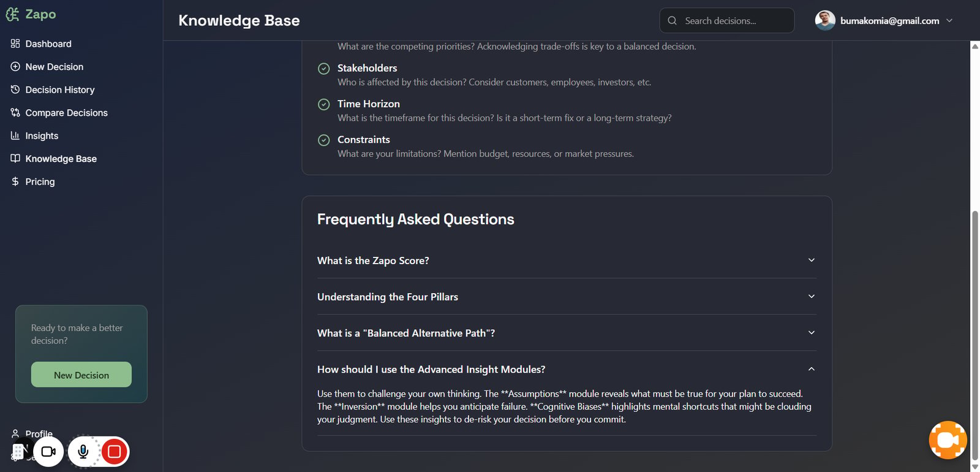Click the Stakeholders check-circle icon
This screenshot has width=980, height=472.
coord(324,69)
